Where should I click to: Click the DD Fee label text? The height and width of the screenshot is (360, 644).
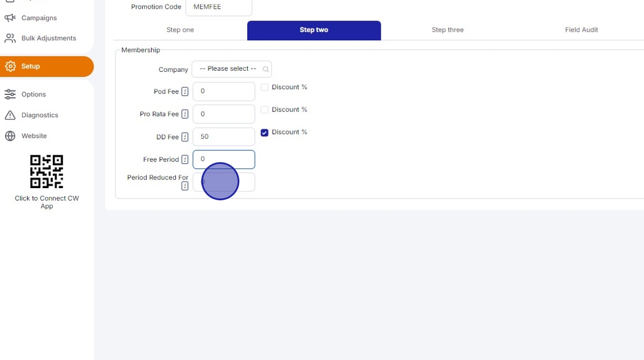point(167,137)
